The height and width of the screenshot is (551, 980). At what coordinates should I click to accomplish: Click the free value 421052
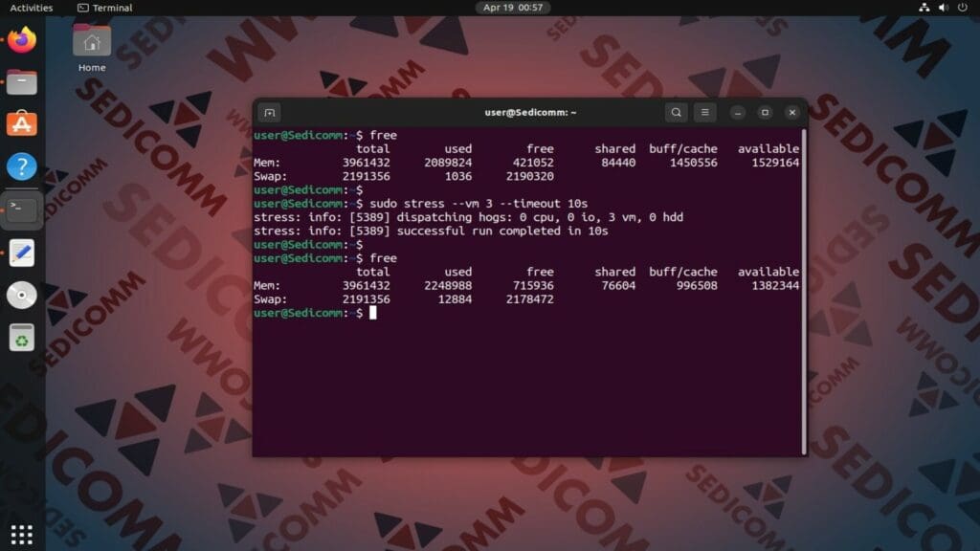tap(533, 163)
